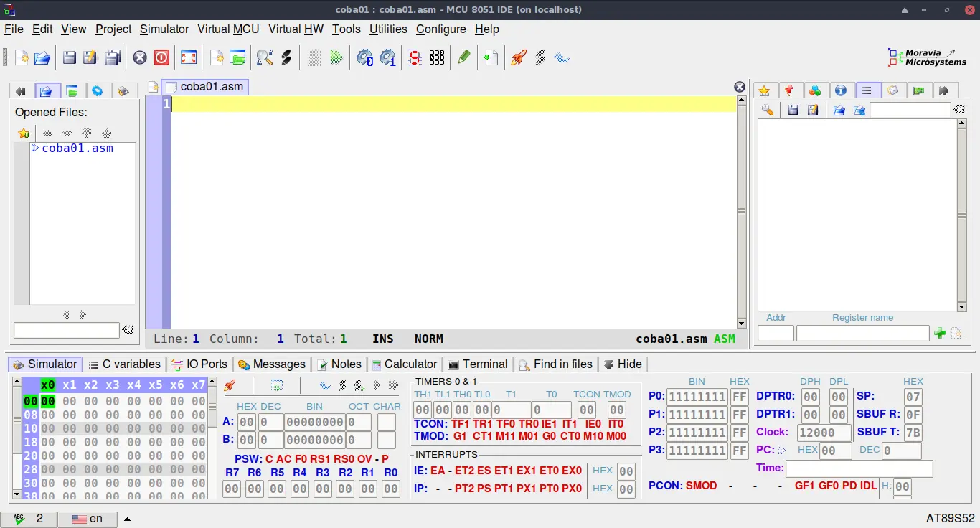980x528 pixels.
Task: Click the green pencil toolbar icon
Action: tap(464, 58)
